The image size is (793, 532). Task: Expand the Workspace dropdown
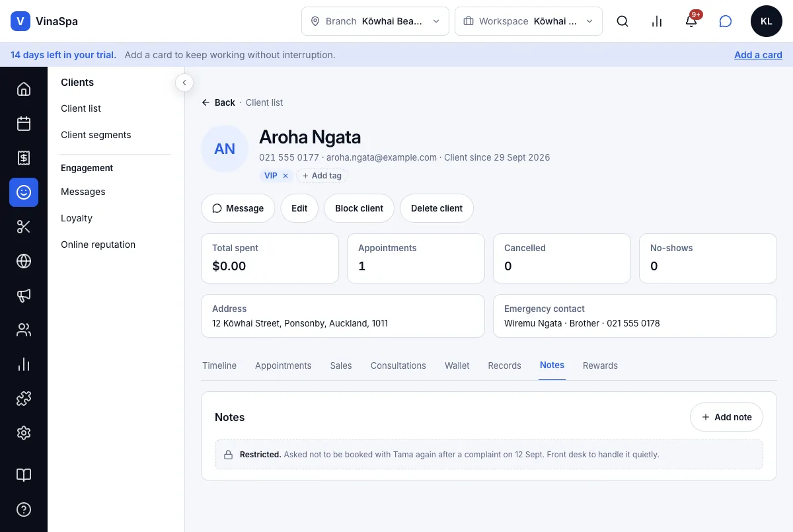(529, 21)
